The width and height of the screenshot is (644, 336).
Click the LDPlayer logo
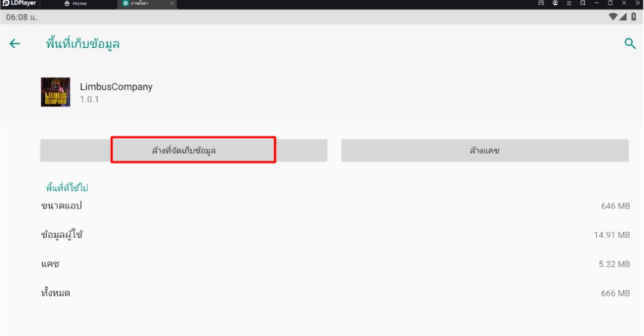19,3
